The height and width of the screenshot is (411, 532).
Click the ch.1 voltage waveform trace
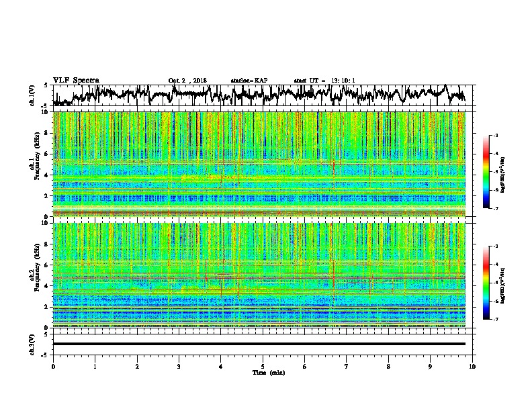tap(259, 95)
